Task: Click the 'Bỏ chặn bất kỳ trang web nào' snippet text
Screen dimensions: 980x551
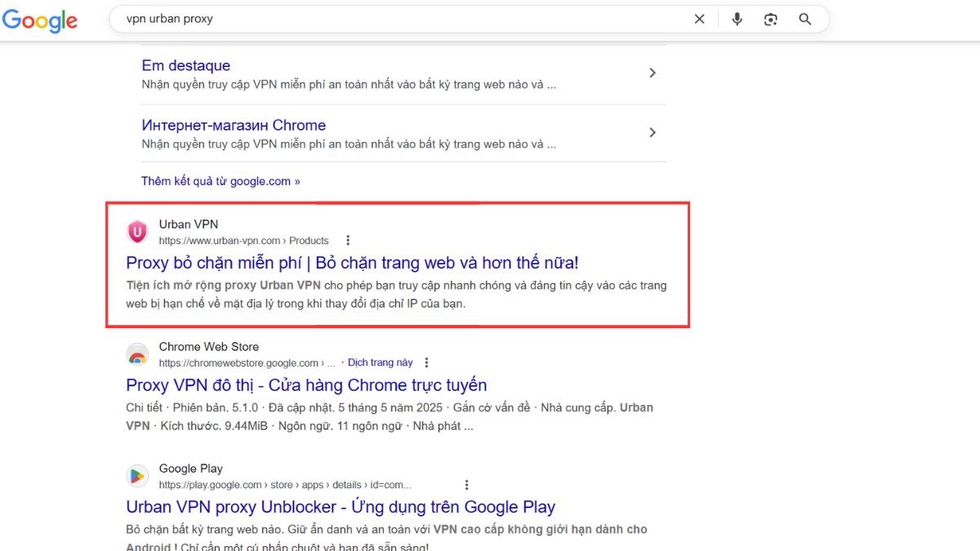Action: click(x=205, y=530)
